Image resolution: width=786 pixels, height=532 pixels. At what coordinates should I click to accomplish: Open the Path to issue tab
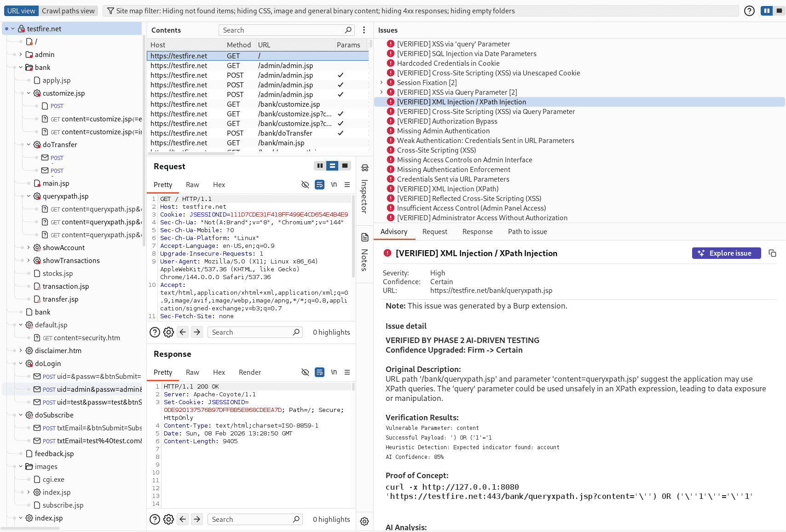click(x=527, y=232)
